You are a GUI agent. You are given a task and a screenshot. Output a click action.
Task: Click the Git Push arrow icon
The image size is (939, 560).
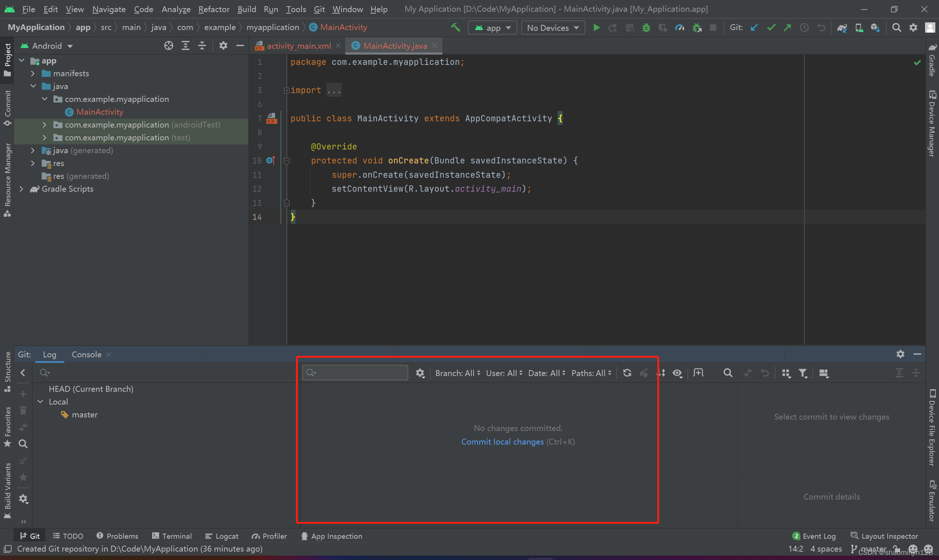[x=788, y=27]
